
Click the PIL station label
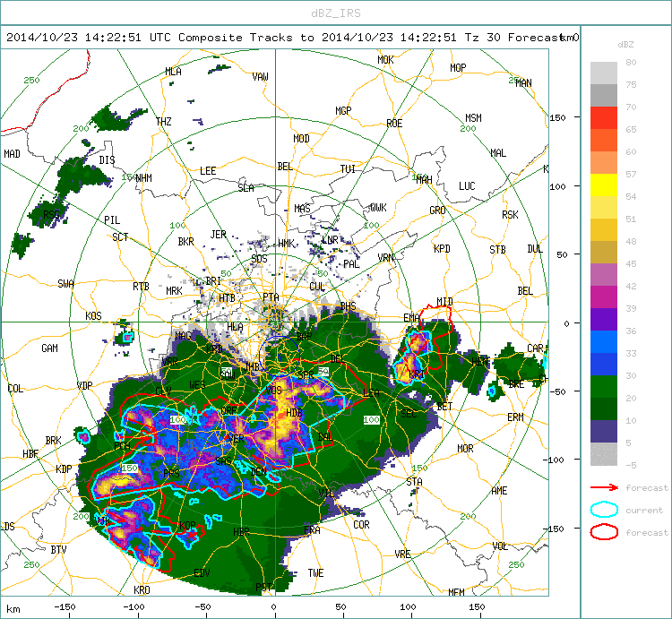tap(112, 220)
